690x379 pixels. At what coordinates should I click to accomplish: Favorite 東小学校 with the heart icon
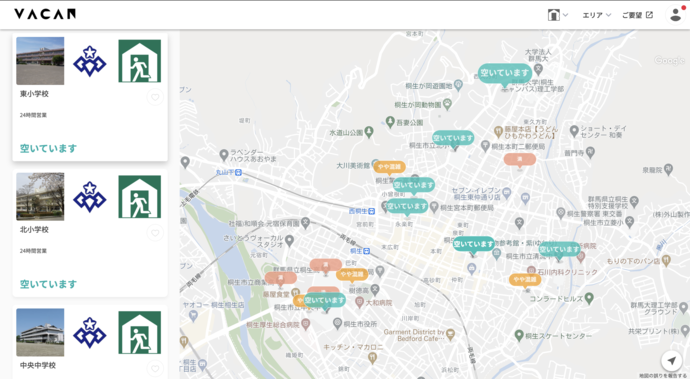point(155,97)
